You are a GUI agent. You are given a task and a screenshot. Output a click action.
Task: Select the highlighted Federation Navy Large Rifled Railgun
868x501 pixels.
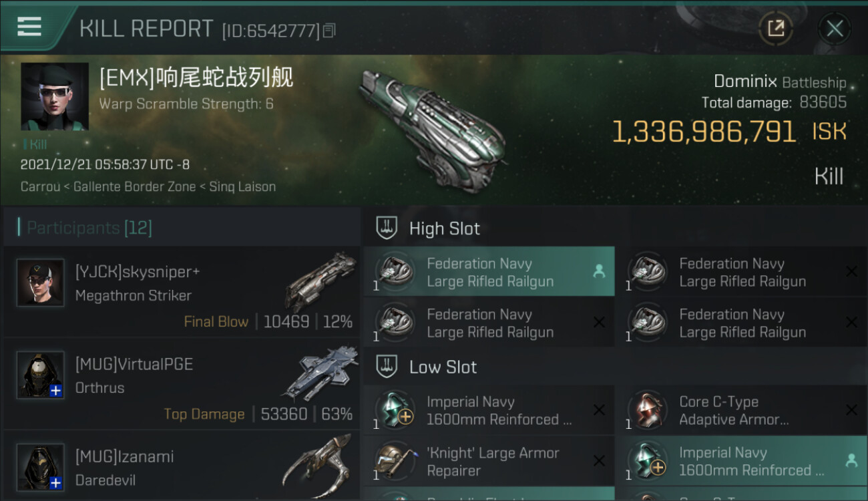pyautogui.click(x=489, y=273)
